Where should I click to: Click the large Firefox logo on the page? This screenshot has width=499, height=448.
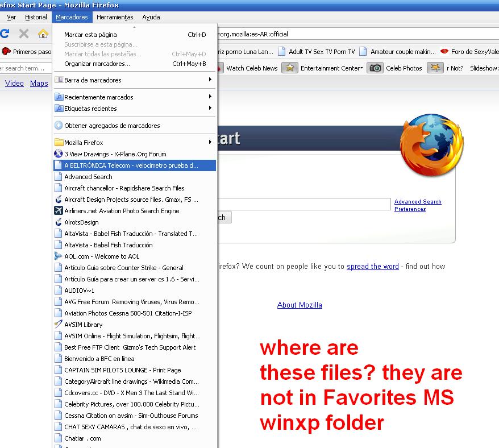[431, 146]
